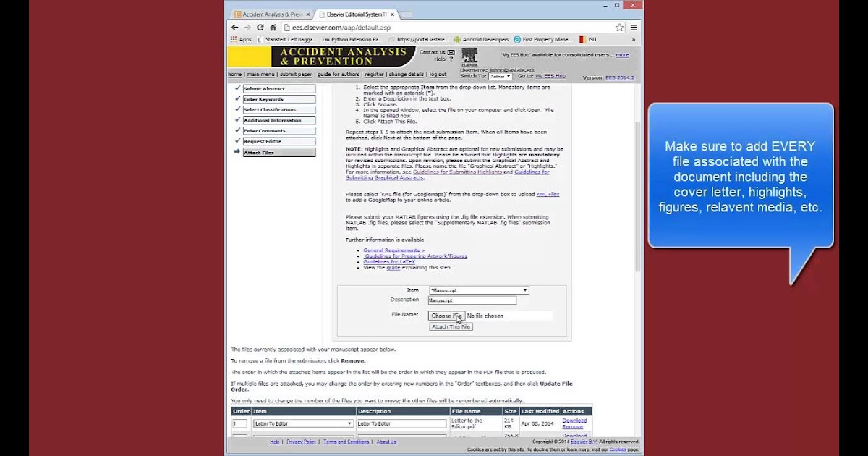Close the Accident Analysis & Prev tab
The height and width of the screenshot is (456, 868).
point(308,14)
